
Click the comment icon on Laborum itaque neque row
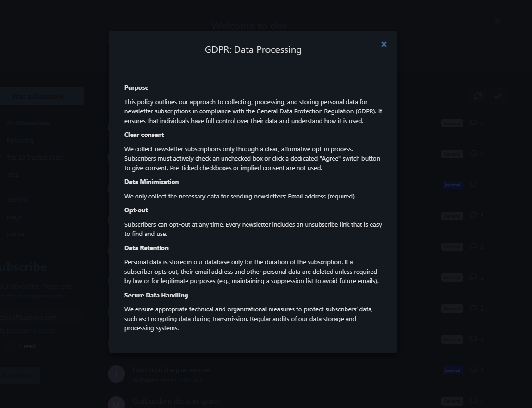click(474, 370)
